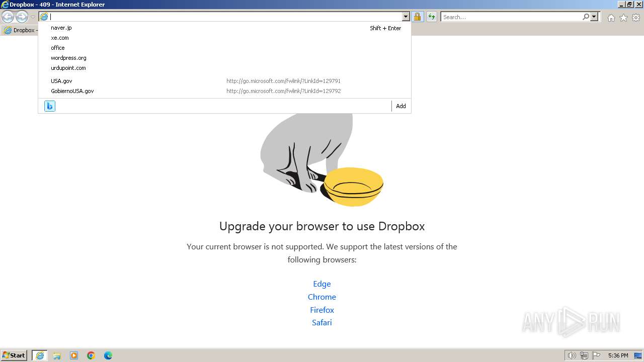Image resolution: width=644 pixels, height=362 pixels.
Task: Click the browser Forward arrow button
Action: click(22, 17)
